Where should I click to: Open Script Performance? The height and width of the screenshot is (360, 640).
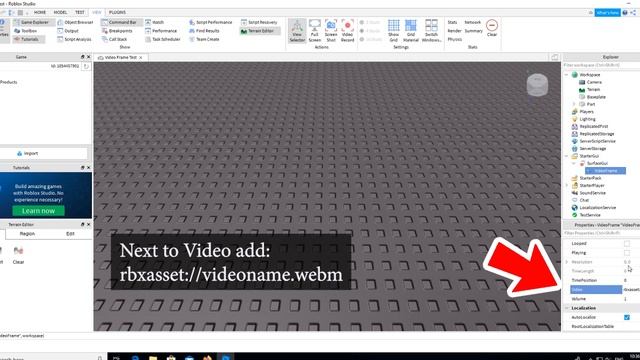[211, 22]
